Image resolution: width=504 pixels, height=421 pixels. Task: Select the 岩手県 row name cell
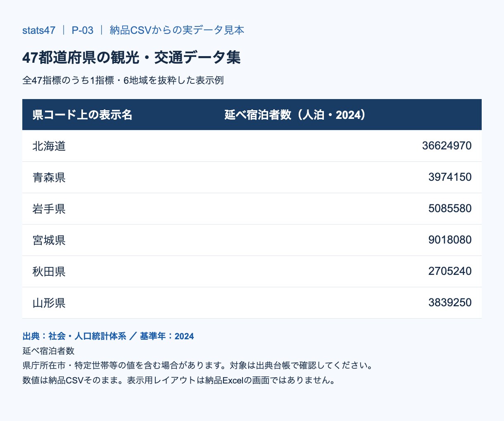49,209
